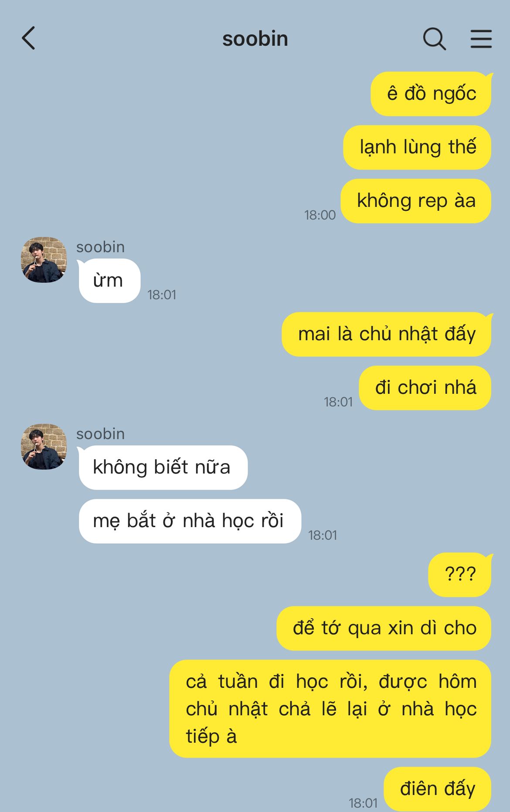The image size is (510, 812).
Task: Select the white 'ừm' reply bubble
Action: (x=109, y=281)
